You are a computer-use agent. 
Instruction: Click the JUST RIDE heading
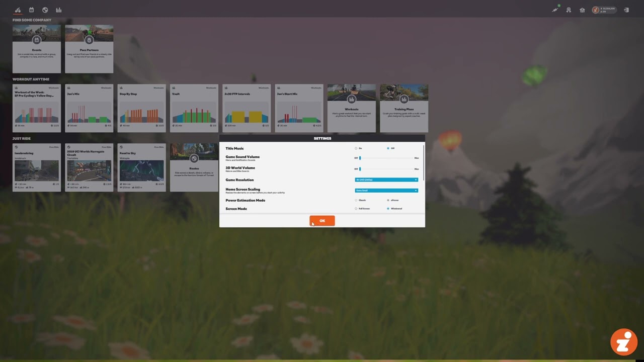coord(22,138)
